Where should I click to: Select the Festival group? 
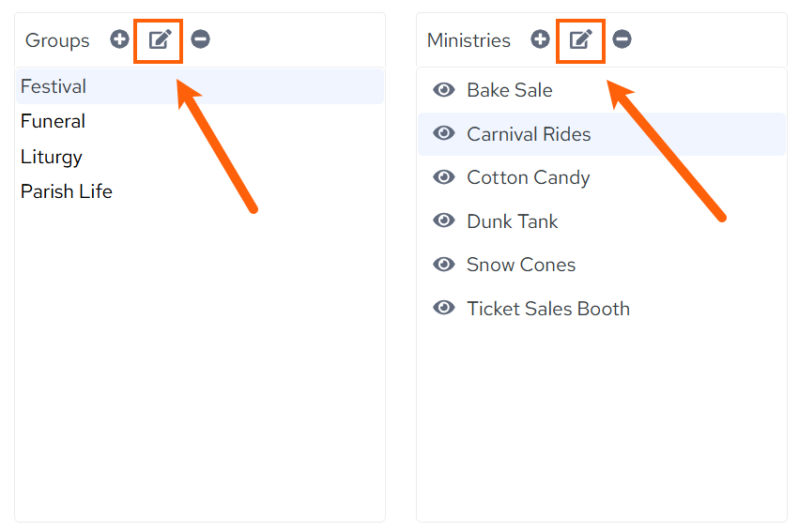tap(200, 86)
